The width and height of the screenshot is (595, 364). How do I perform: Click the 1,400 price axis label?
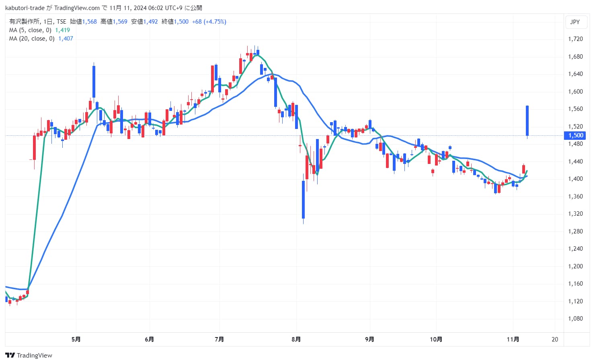pyautogui.click(x=575, y=179)
